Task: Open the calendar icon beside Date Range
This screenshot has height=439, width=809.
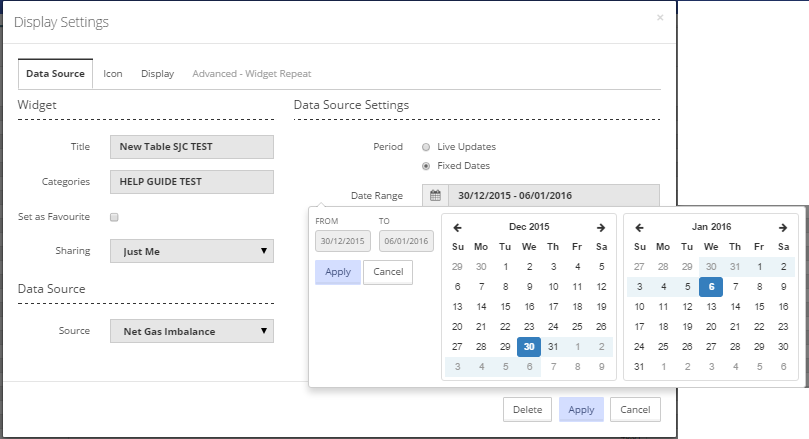Action: click(x=435, y=196)
